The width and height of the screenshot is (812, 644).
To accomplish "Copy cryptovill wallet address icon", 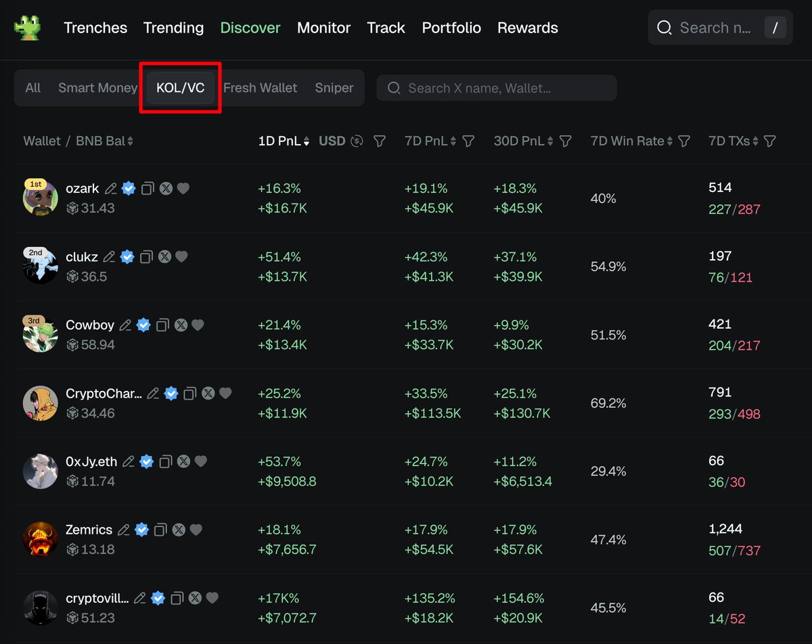I will [x=177, y=598].
